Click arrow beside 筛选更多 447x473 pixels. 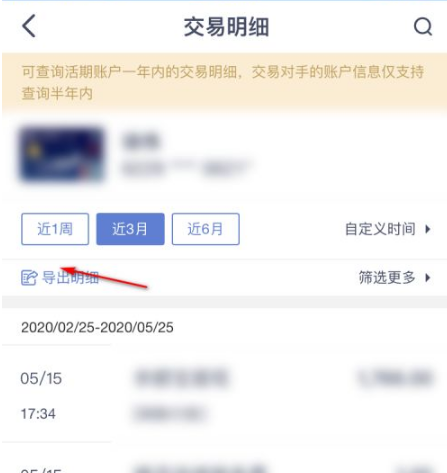[428, 277]
